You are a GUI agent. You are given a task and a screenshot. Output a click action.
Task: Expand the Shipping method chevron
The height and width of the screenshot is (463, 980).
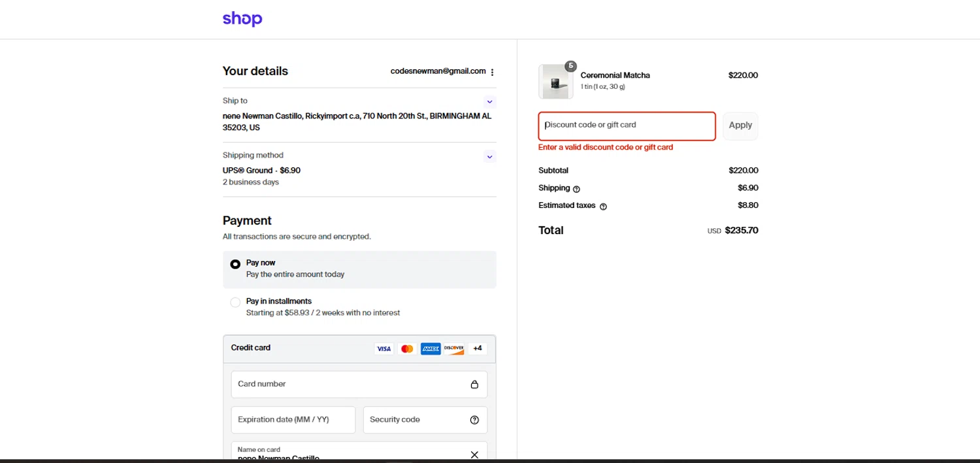point(489,157)
